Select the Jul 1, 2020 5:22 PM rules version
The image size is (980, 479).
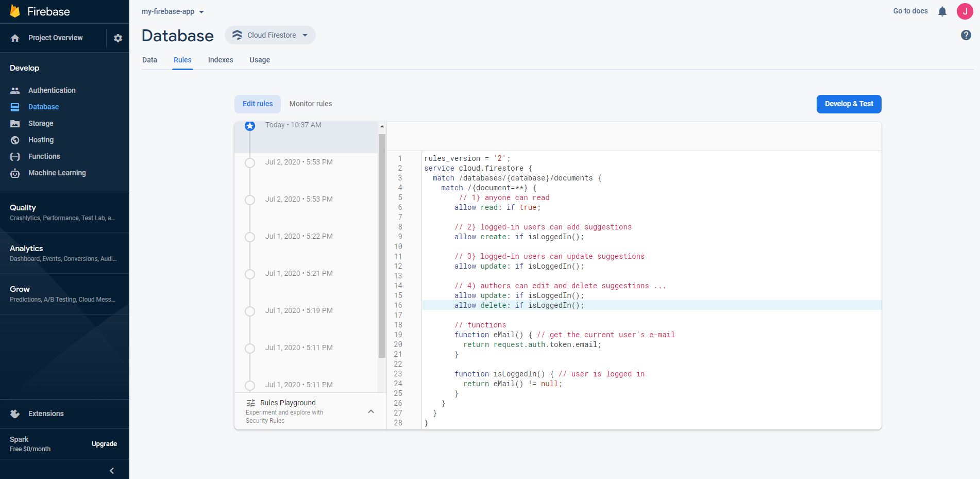299,236
